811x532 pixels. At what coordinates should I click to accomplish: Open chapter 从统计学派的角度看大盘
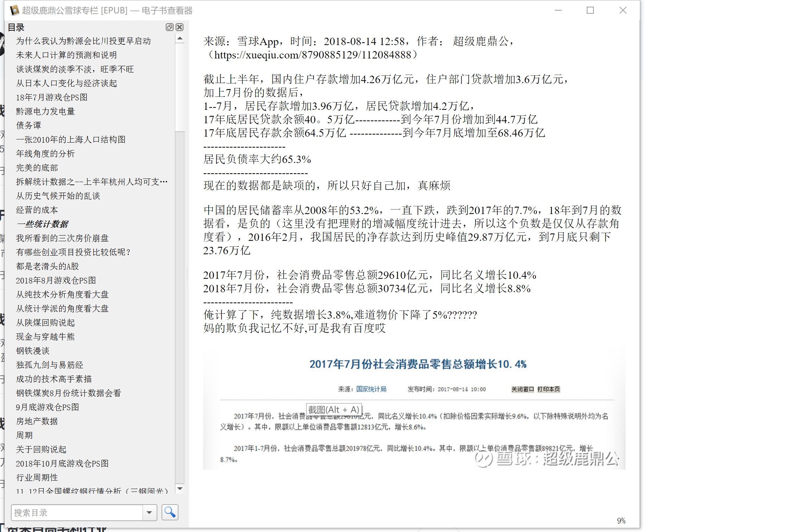(62, 308)
